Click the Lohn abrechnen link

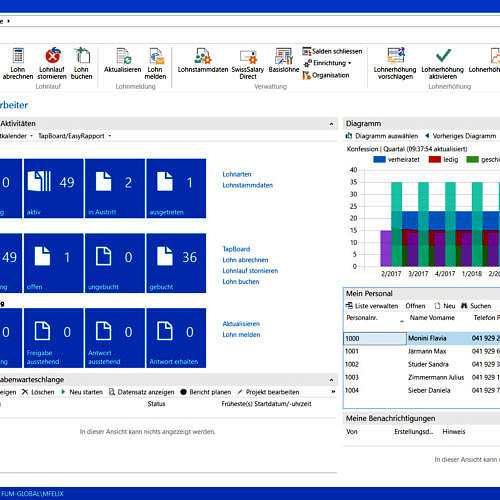point(245,260)
